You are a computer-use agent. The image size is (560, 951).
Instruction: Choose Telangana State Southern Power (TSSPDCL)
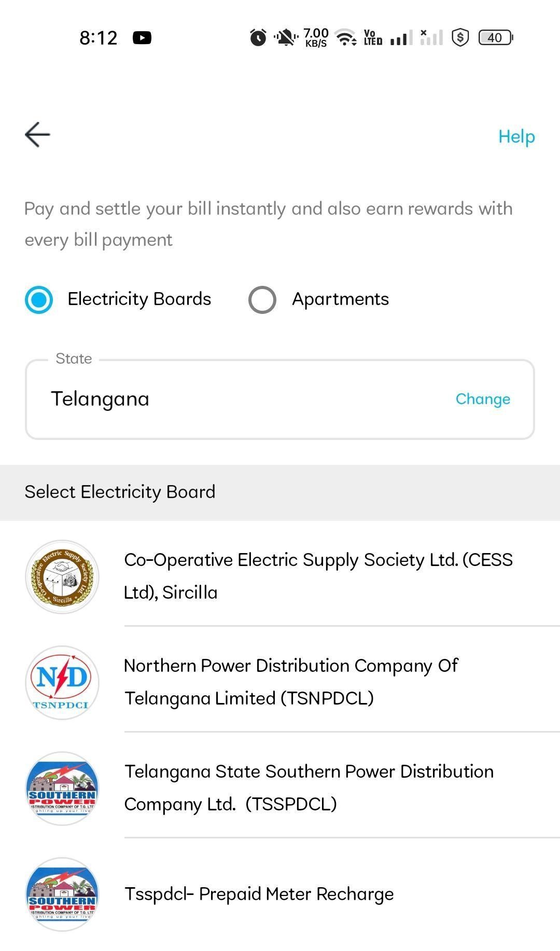coord(309,788)
